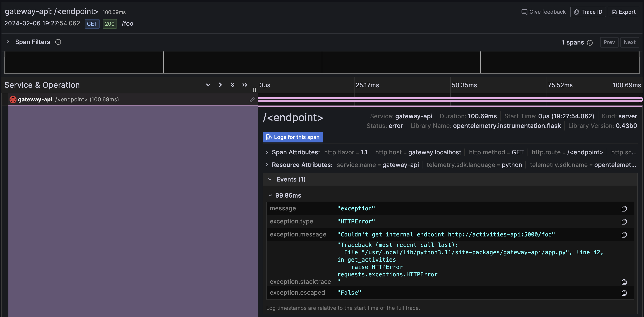Viewport: 644px width, 317px height.
Task: Click the Kind: server label
Action: (x=619, y=116)
